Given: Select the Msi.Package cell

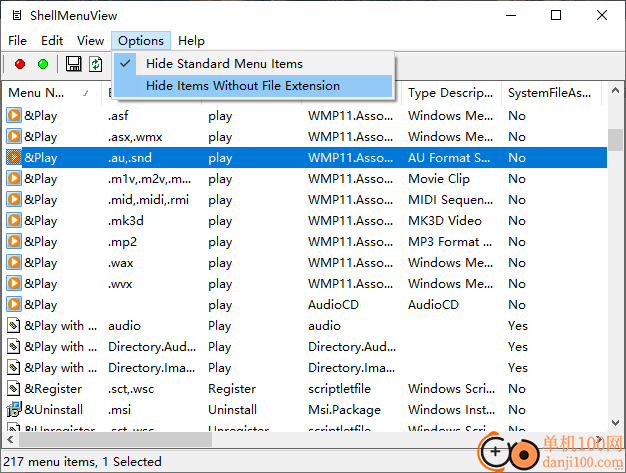Looking at the screenshot, I should tap(344, 410).
